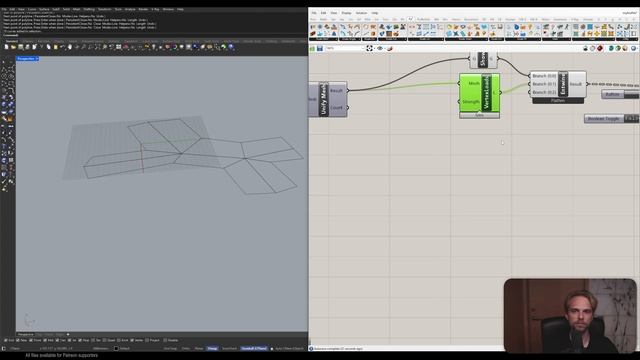Screen dimensions: 640x360
Task: Toggle the Near osnap checkbox
Action: click(x=18, y=340)
